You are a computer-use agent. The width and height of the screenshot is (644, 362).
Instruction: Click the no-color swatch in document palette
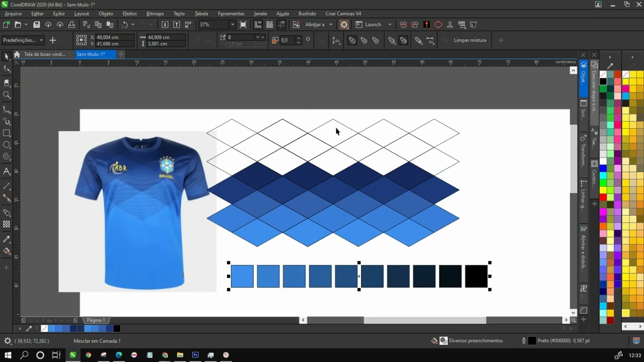click(x=44, y=329)
